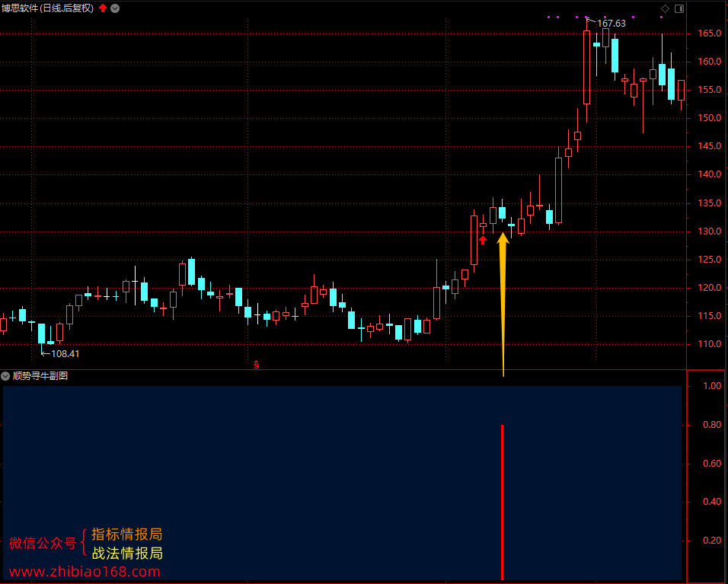Click the 150.0 price axis label
This screenshot has width=728, height=584.
tap(710, 118)
